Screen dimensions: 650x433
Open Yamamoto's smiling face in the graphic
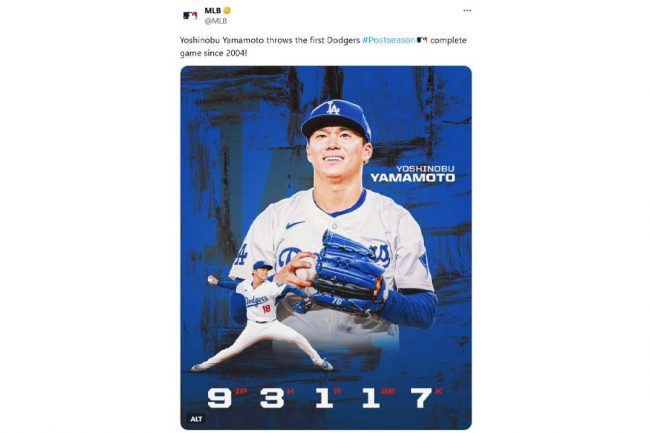coord(338,155)
